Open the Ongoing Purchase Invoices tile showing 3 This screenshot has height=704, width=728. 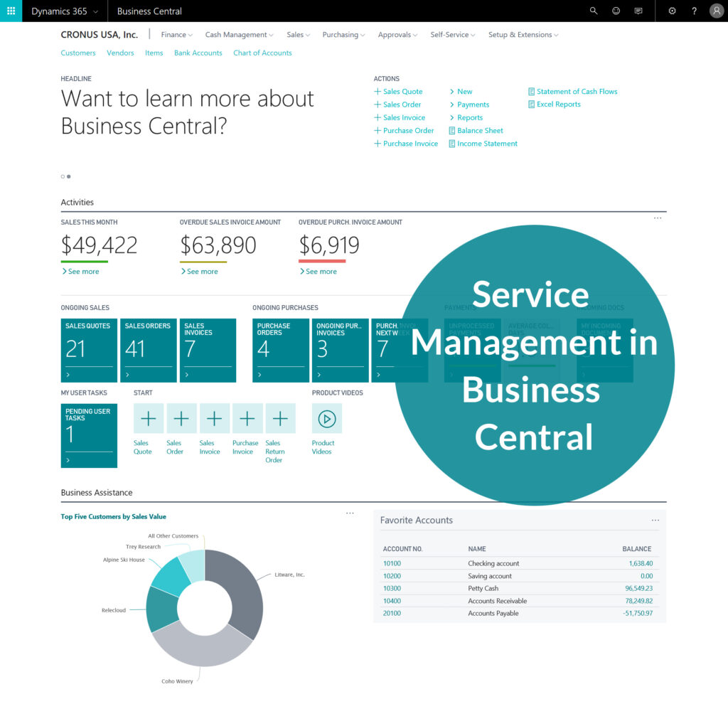coord(340,350)
